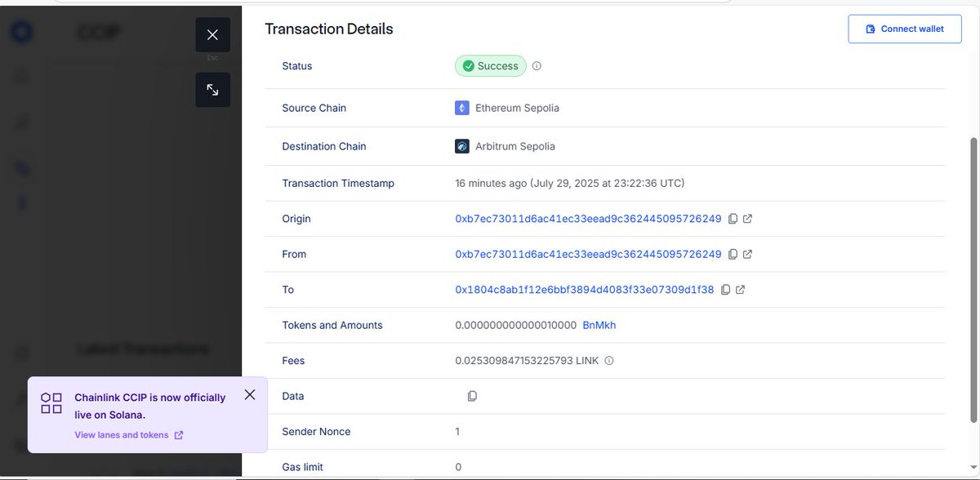The width and height of the screenshot is (980, 480).
Task: Copy the Origin address
Action: click(733, 219)
